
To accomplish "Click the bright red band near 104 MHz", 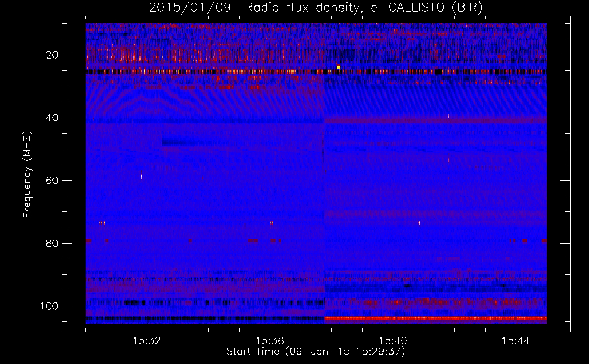I will coord(435,318).
